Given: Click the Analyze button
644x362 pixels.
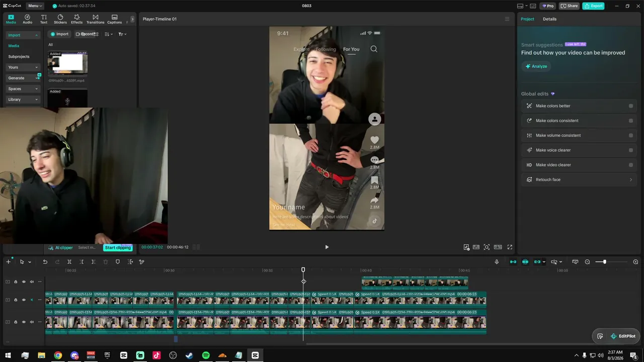Looking at the screenshot, I should point(536,66).
